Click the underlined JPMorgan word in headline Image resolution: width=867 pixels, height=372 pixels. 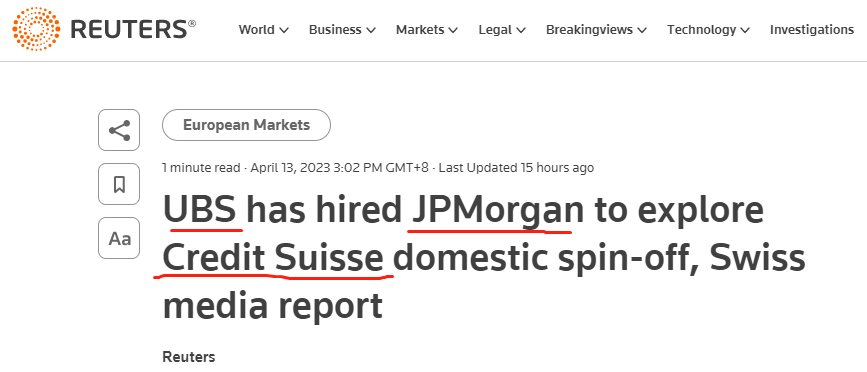(495, 211)
